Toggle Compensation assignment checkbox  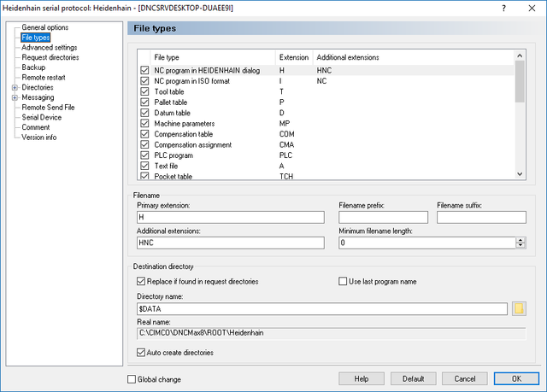[144, 144]
